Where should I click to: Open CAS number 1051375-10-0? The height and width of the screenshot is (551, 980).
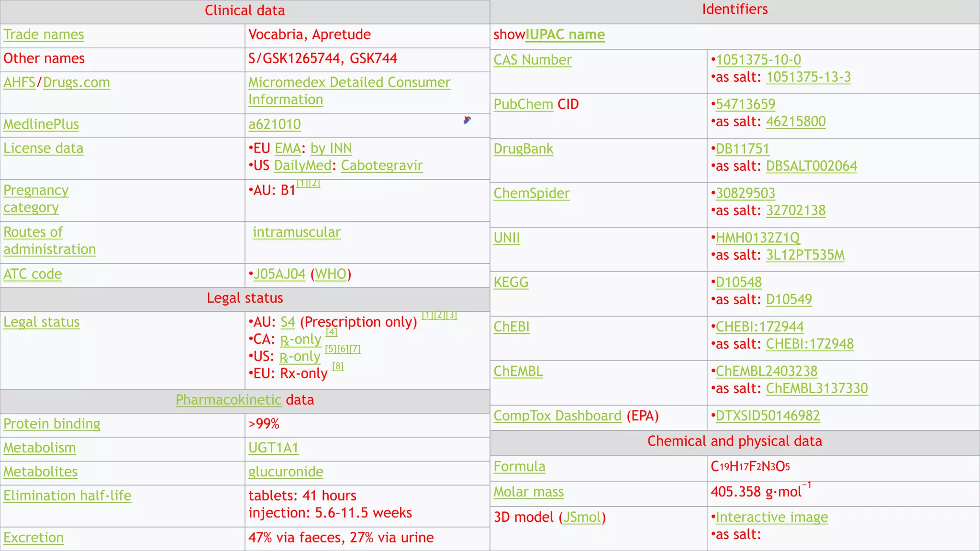(758, 60)
